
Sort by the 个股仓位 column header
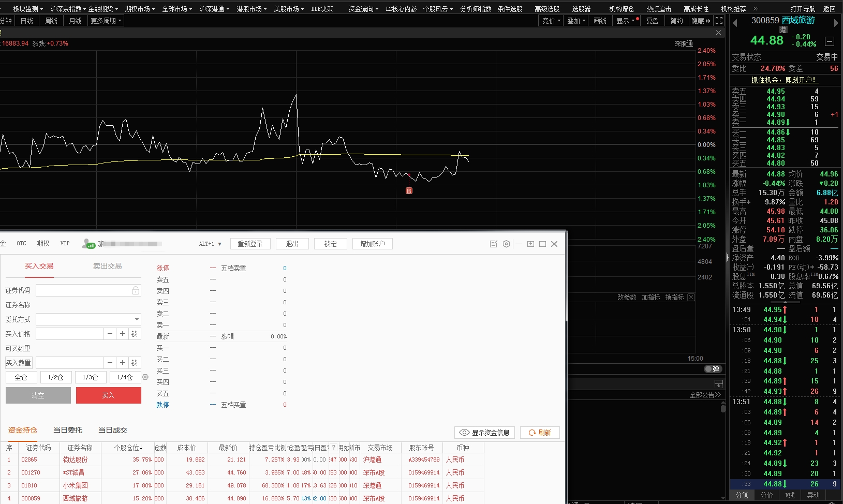point(128,448)
